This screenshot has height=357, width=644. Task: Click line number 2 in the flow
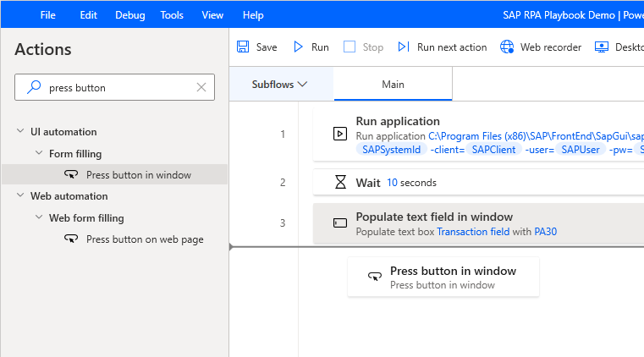pos(283,183)
